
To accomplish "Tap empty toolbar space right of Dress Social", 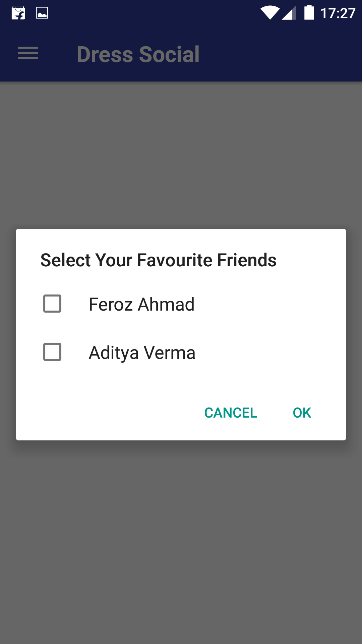I will pos(282,54).
